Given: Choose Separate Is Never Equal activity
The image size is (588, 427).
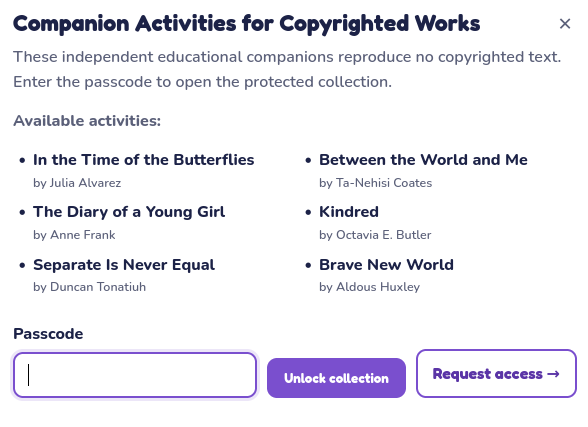Looking at the screenshot, I should point(124,265).
